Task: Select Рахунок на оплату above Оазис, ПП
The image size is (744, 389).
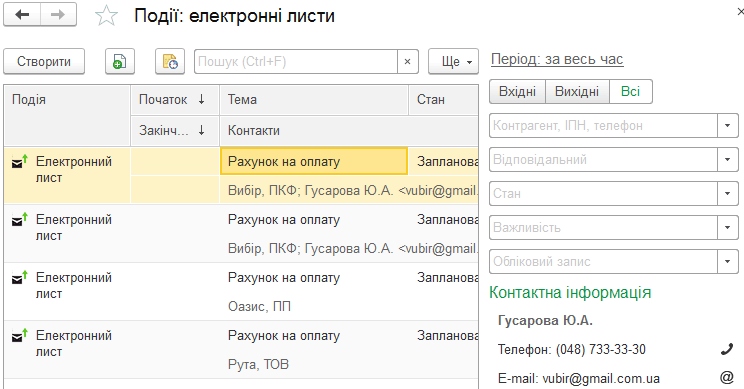Action: [x=284, y=278]
